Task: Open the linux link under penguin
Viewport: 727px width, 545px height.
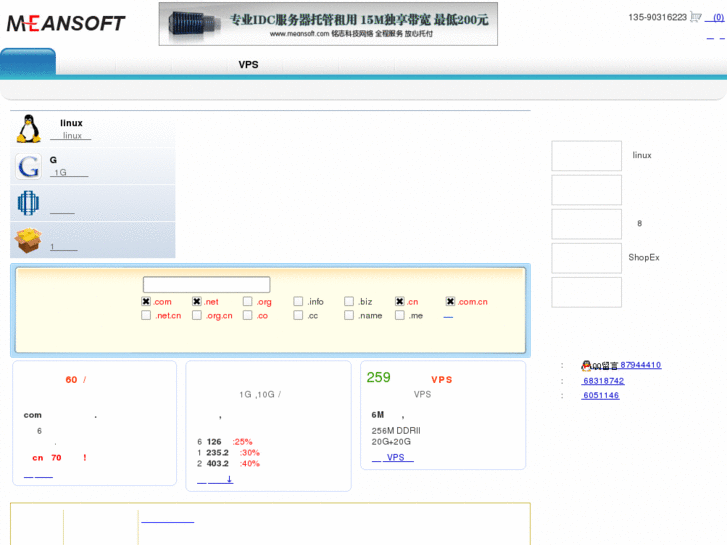Action: [x=71, y=135]
